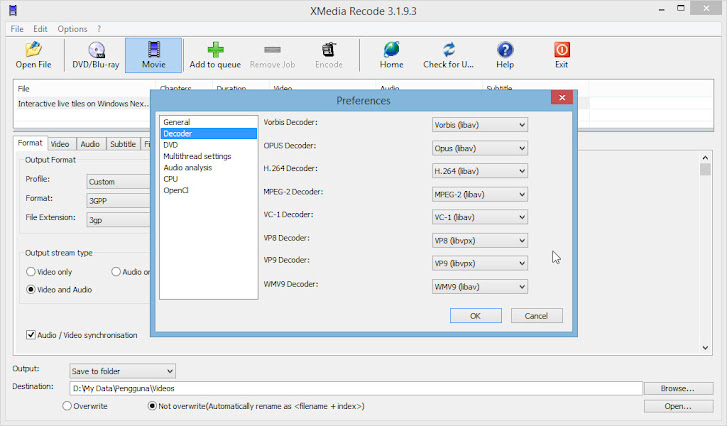Image resolution: width=727 pixels, height=426 pixels.
Task: Switch to the Format tab
Action: 30,143
